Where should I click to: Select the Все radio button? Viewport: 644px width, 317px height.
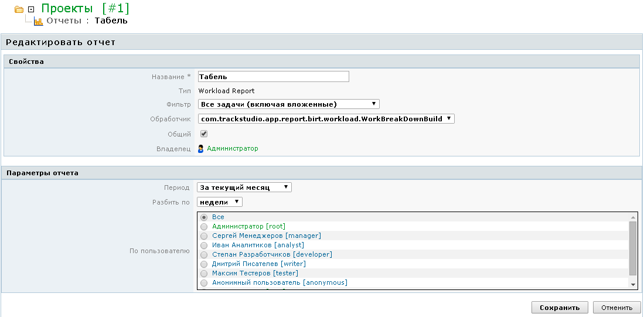coord(204,217)
